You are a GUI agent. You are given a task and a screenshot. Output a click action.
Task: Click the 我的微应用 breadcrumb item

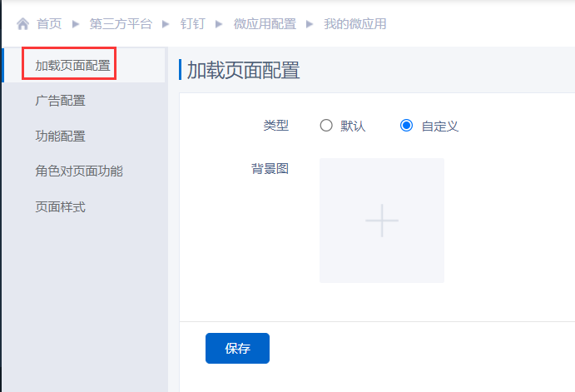point(354,24)
